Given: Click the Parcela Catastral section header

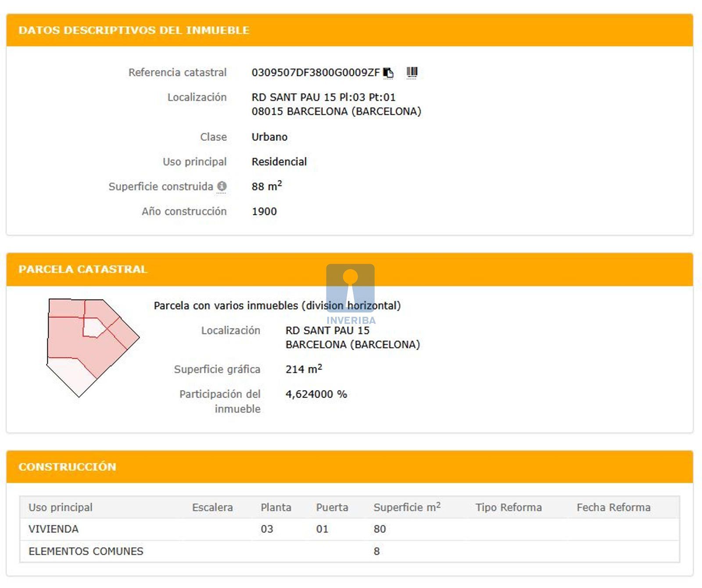Looking at the screenshot, I should [x=83, y=269].
